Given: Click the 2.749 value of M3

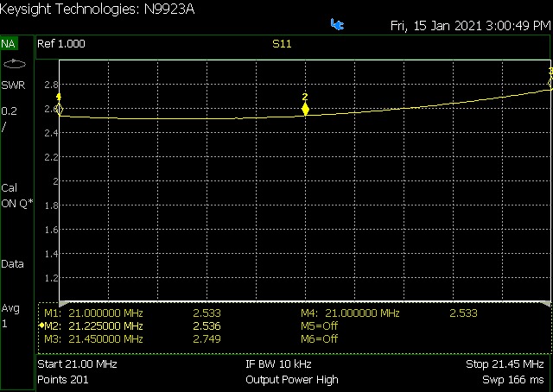Looking at the screenshot, I should 207,338.
